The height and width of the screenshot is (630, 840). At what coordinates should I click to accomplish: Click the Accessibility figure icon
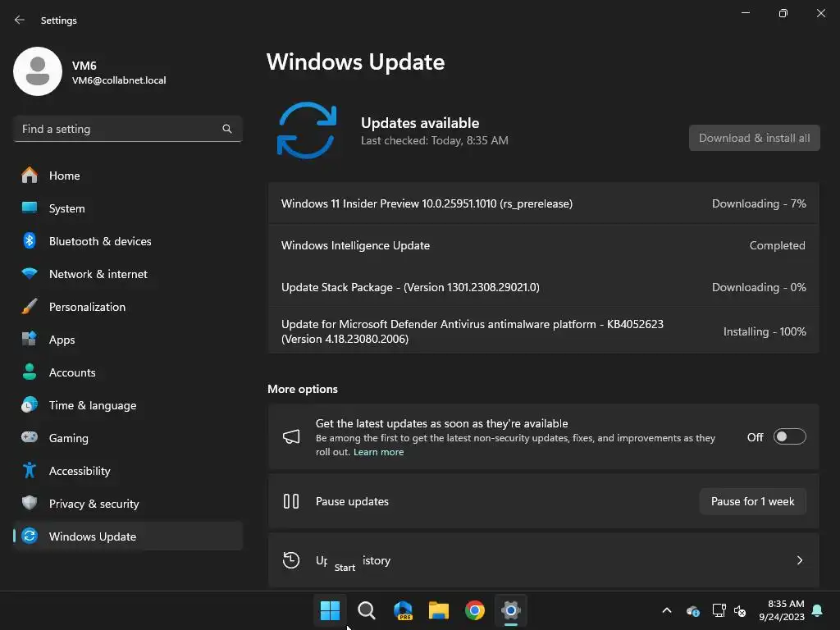coord(30,470)
